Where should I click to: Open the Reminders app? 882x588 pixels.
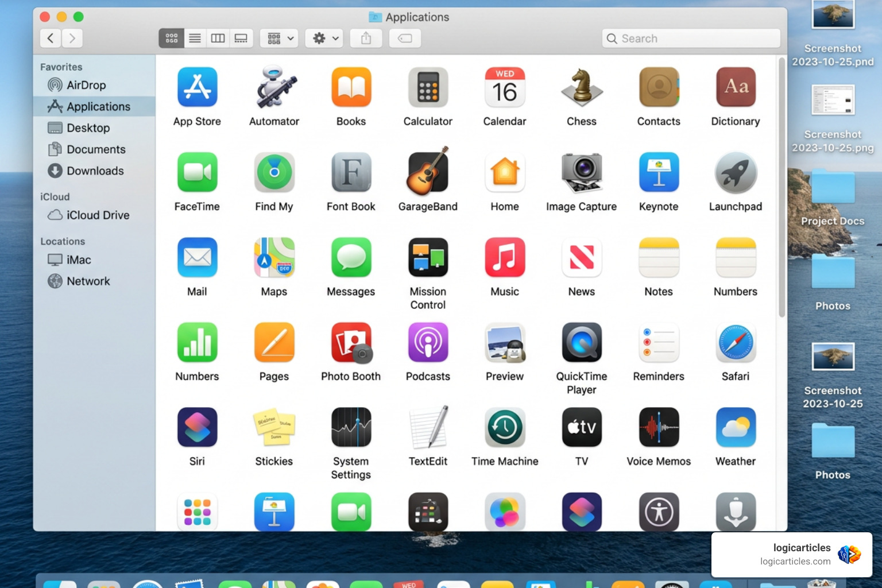[x=659, y=342]
